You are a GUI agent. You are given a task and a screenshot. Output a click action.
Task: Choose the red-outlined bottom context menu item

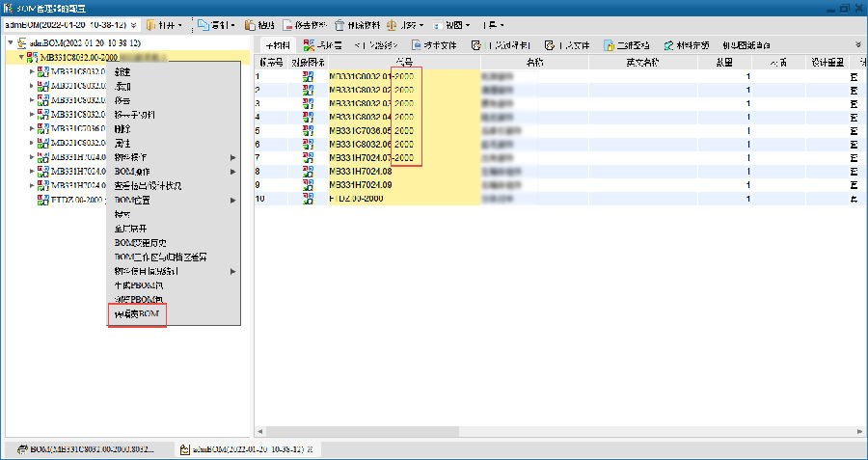[x=137, y=314]
